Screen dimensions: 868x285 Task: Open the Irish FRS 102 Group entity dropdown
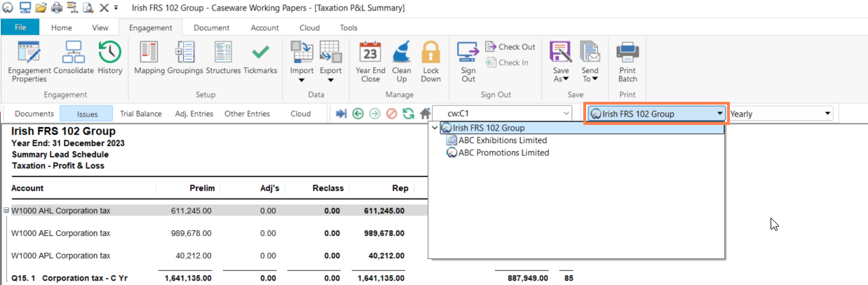(x=720, y=114)
